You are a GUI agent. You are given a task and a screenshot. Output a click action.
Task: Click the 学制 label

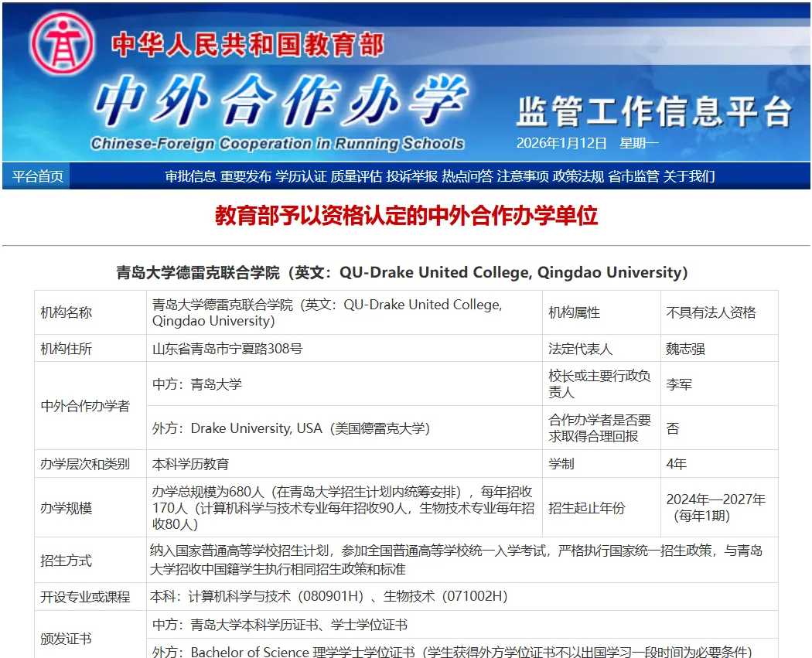pos(561,465)
